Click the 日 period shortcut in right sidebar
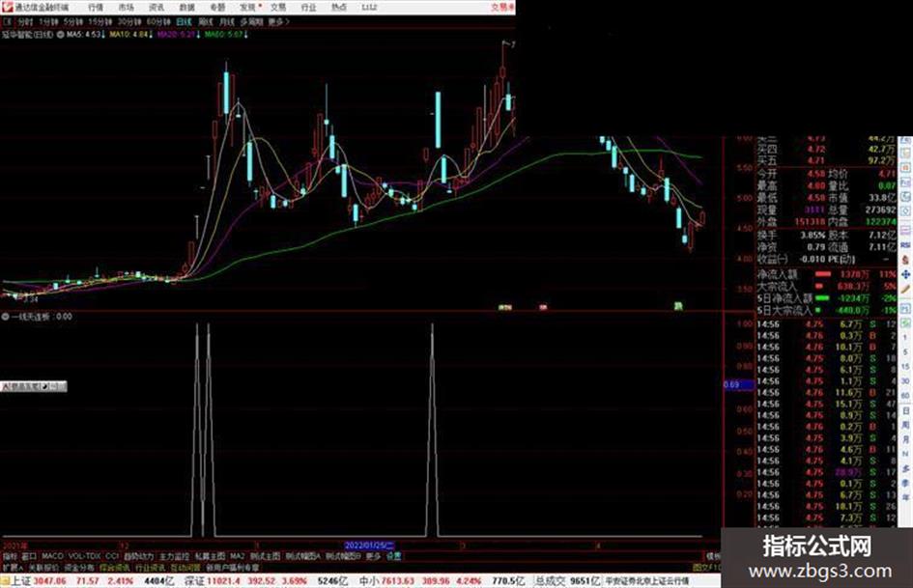Viewport: 913px width, 588px height. pos(905,411)
